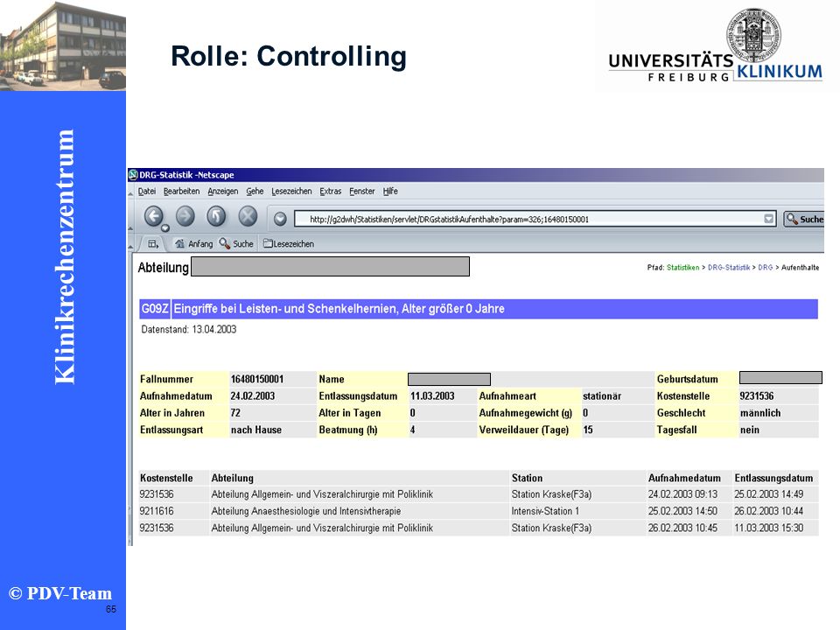Click the Abteilung column header in stays table

point(232,478)
